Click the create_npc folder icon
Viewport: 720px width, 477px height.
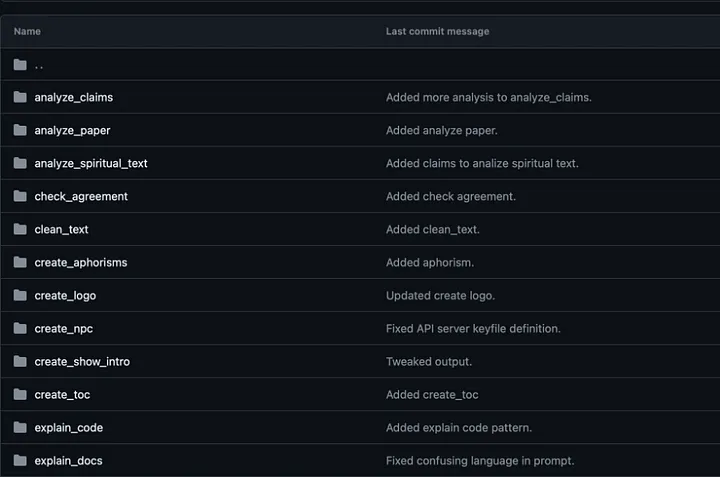point(20,328)
